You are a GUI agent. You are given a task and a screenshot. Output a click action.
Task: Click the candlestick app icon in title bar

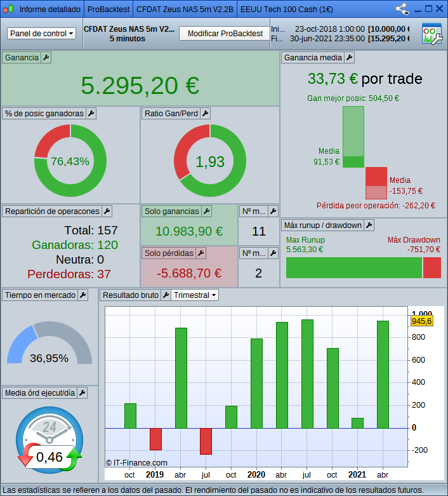8,9
